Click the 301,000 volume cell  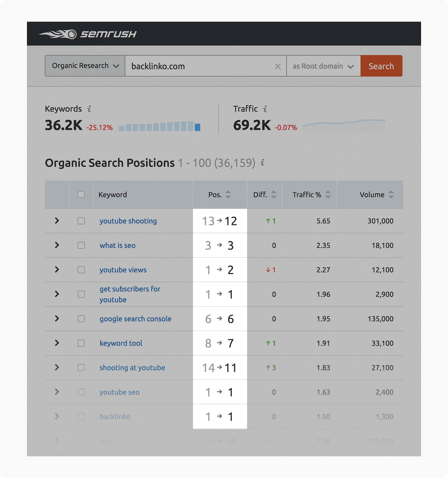tap(380, 221)
